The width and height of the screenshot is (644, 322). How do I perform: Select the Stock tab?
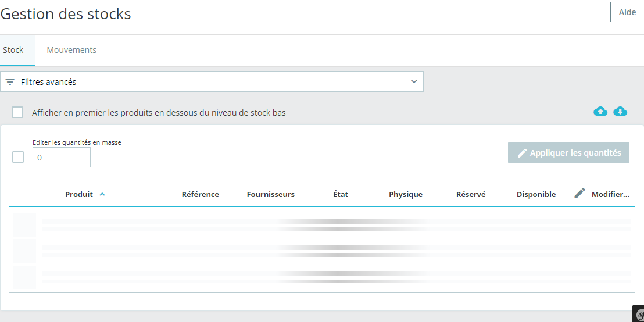tap(13, 50)
